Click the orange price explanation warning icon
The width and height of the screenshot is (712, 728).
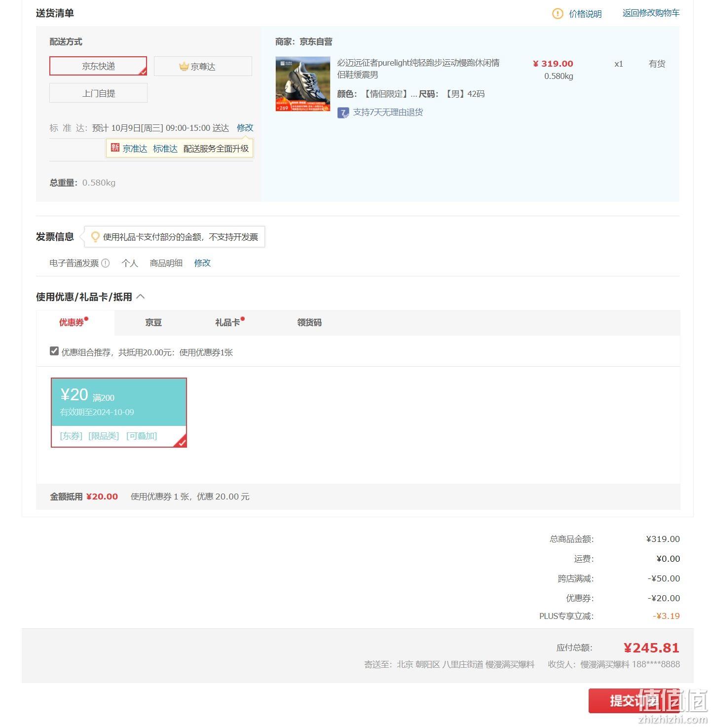coord(557,14)
